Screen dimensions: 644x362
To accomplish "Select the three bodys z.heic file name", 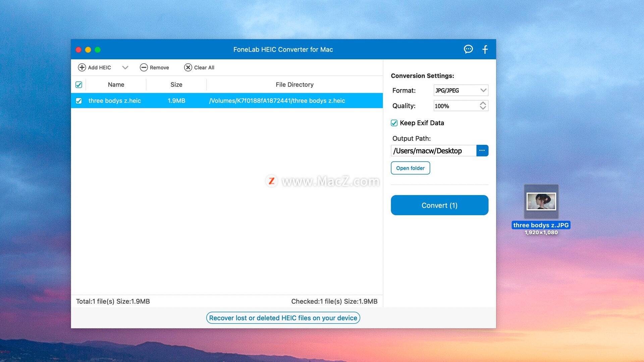I will [115, 101].
